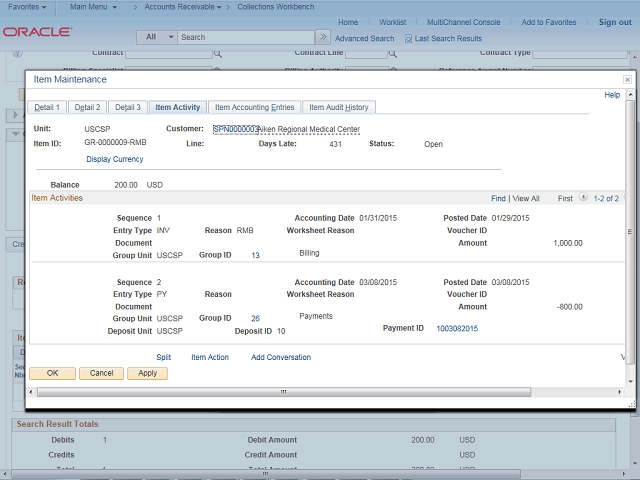
Task: Click the Display Currency link
Action: point(114,159)
